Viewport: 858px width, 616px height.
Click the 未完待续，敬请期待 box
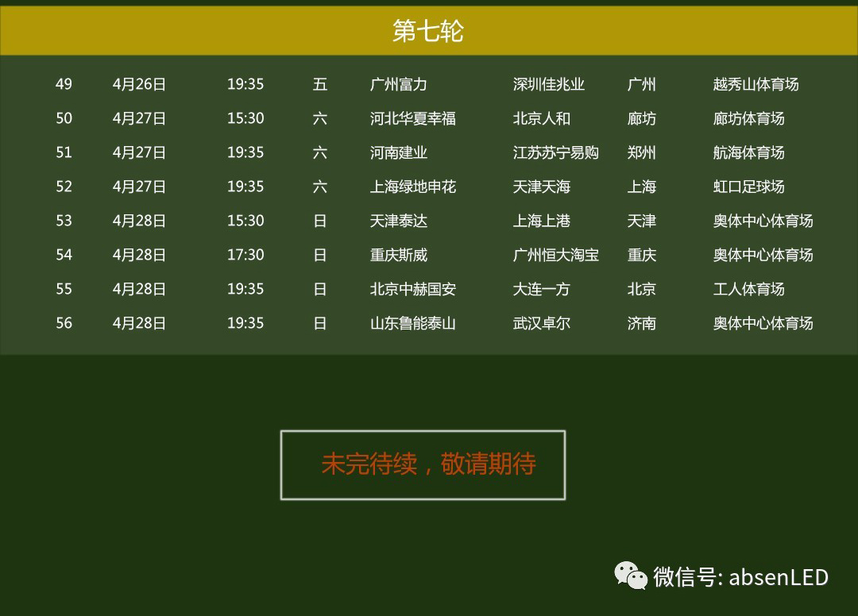pyautogui.click(x=423, y=465)
